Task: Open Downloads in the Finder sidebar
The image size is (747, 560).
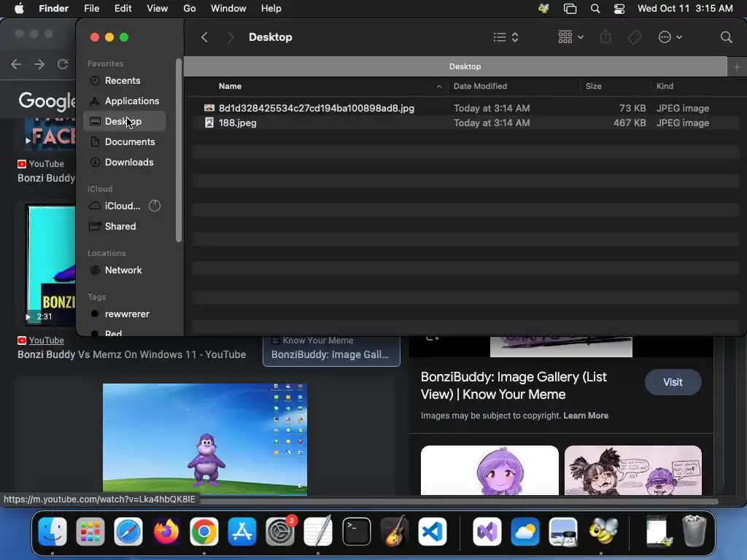Action: click(x=129, y=163)
